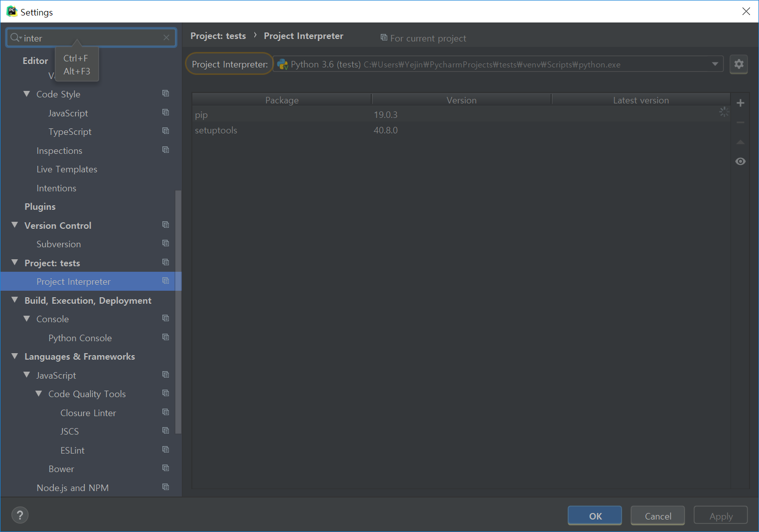The image size is (759, 532).
Task: Click project-level icon beside Console
Action: click(166, 318)
